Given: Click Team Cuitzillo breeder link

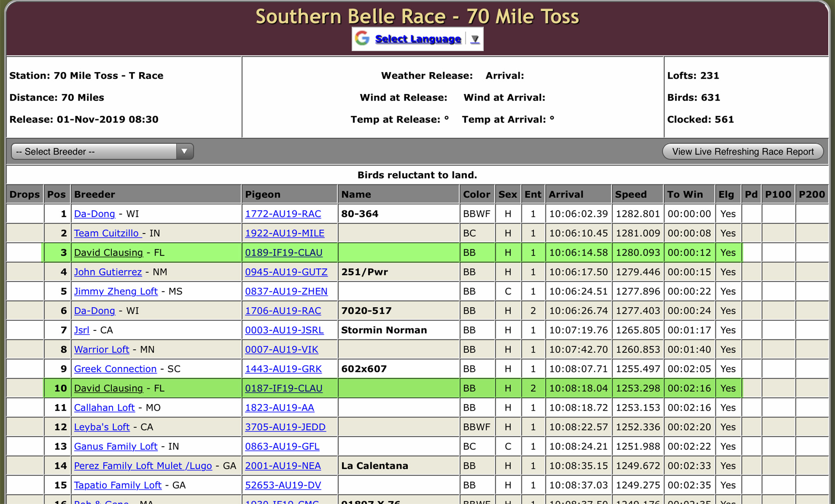Looking at the screenshot, I should (x=107, y=233).
